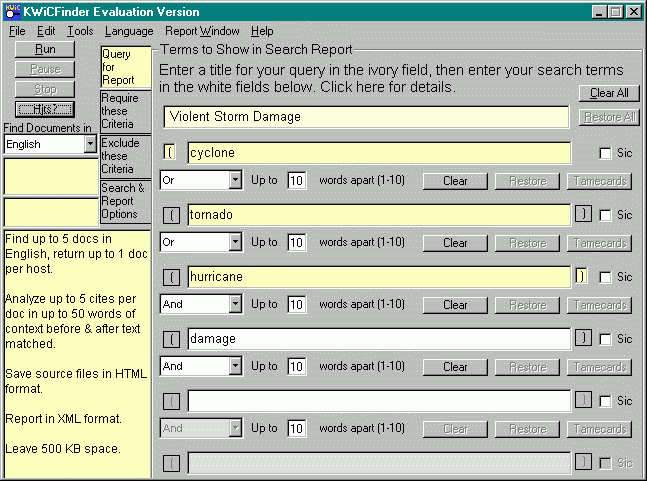Open the File menu
The height and width of the screenshot is (481, 647).
point(17,31)
